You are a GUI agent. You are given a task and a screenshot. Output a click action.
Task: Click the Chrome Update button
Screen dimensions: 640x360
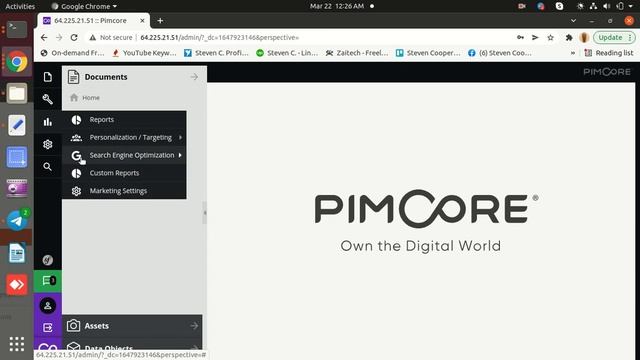(614, 38)
